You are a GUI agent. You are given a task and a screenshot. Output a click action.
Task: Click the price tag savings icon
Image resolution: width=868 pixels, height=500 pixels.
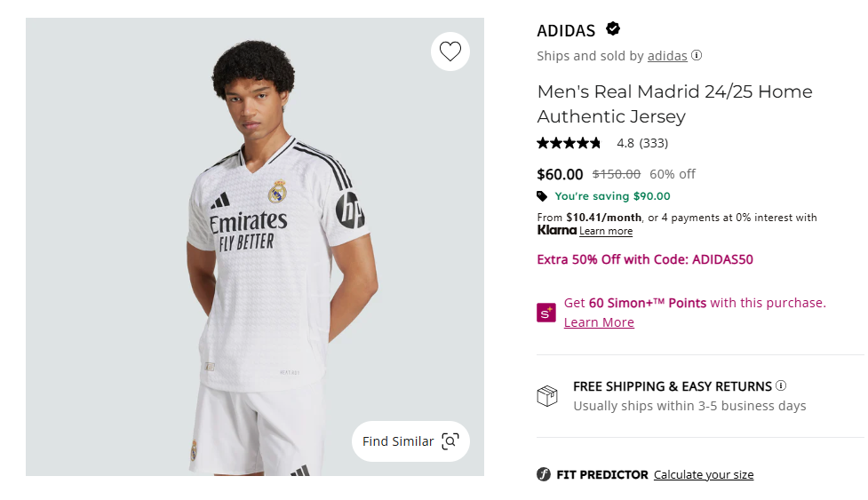[542, 195]
